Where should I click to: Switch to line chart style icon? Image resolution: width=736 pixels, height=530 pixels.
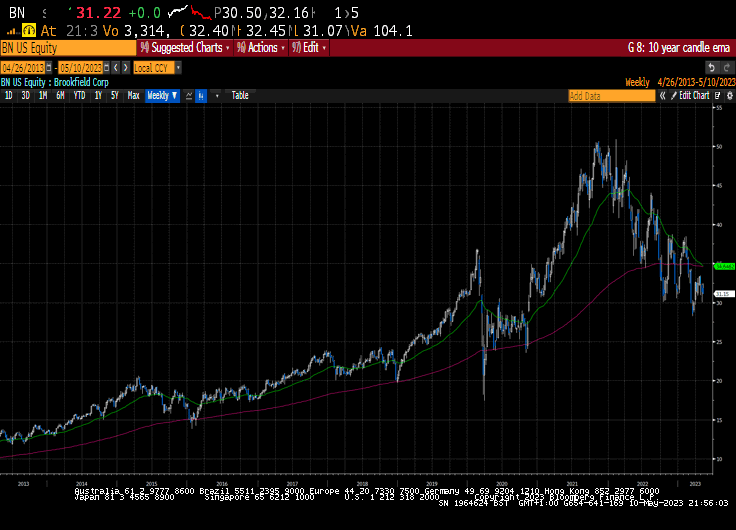[x=189, y=96]
